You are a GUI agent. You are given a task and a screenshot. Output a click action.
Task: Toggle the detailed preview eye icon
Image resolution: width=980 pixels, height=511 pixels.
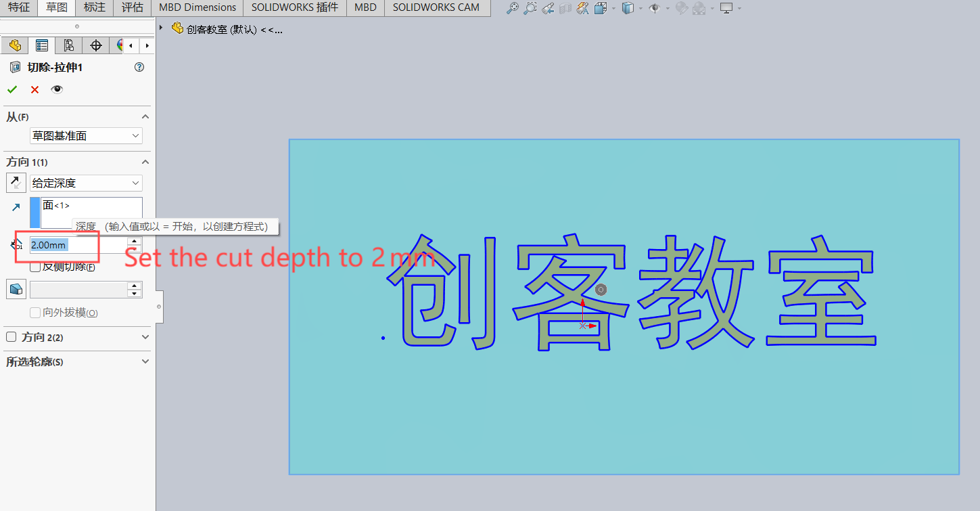[57, 89]
